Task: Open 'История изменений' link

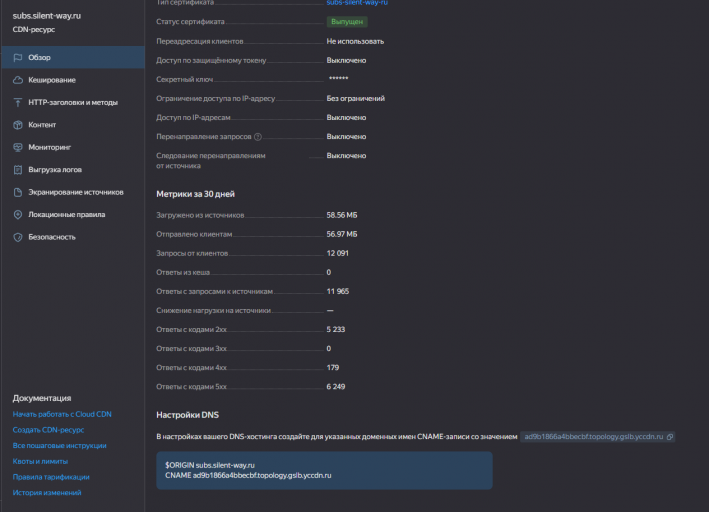Action: click(47, 493)
